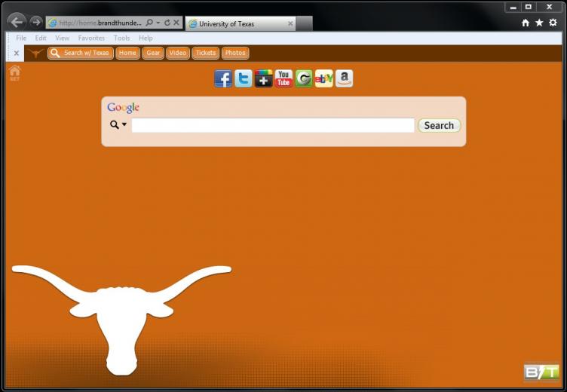Expand the address bar dropdown arrow
This screenshot has height=392, width=567.
pyautogui.click(x=158, y=23)
